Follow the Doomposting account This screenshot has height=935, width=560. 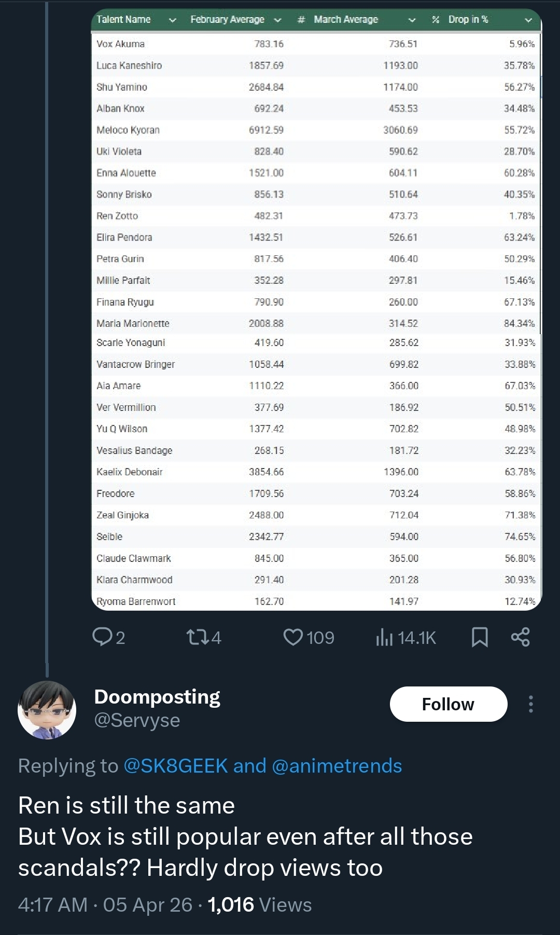pyautogui.click(x=448, y=704)
